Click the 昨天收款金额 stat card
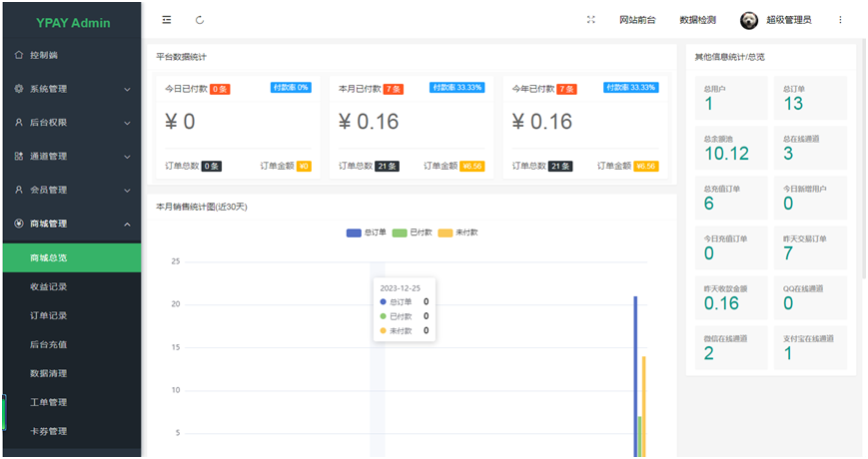The image size is (868, 459). (x=731, y=297)
